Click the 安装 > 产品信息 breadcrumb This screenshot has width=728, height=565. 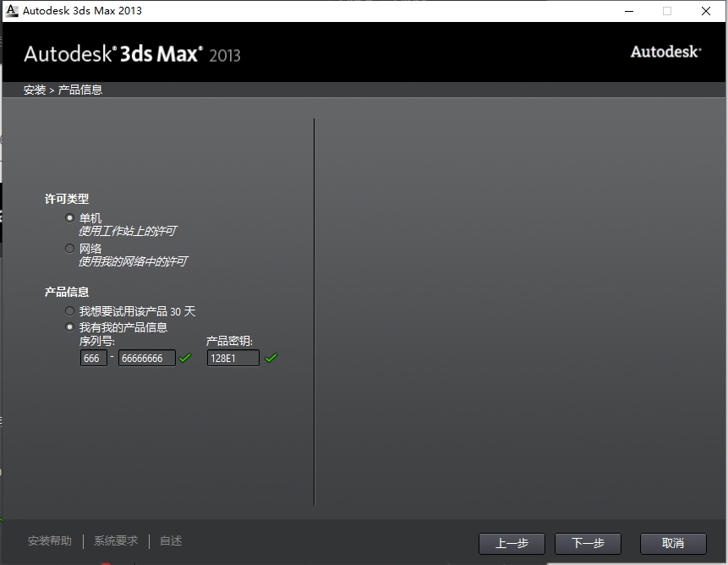click(63, 90)
